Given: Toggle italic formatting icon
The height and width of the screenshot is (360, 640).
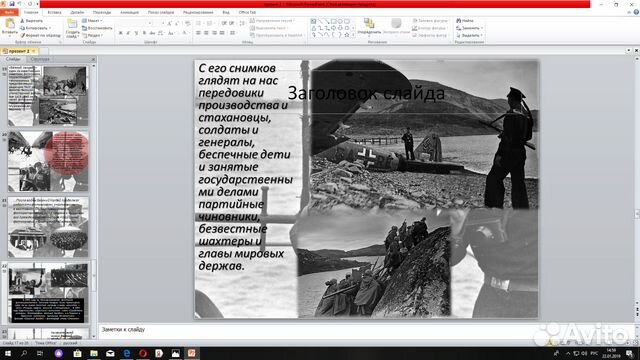Looking at the screenshot, I should 128,33.
